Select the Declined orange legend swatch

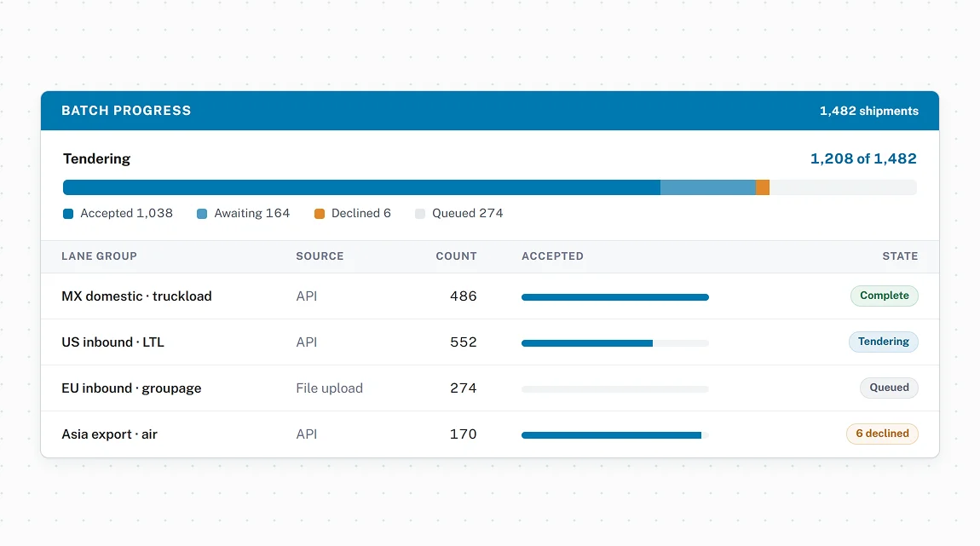320,214
